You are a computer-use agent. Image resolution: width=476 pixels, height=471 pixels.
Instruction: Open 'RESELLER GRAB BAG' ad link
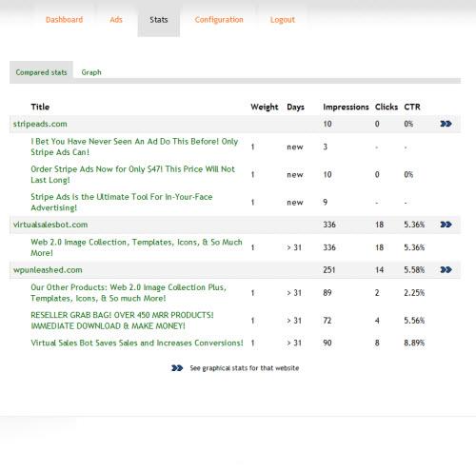(x=122, y=321)
